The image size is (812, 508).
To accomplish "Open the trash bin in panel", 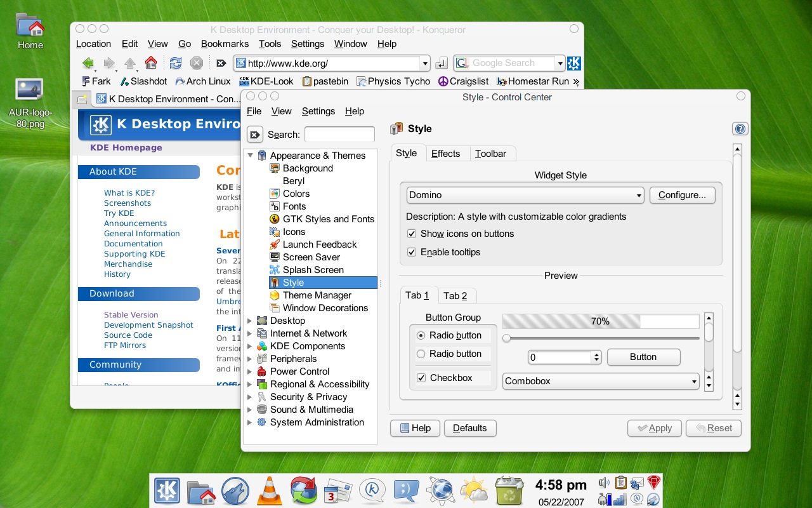I will click(x=509, y=491).
